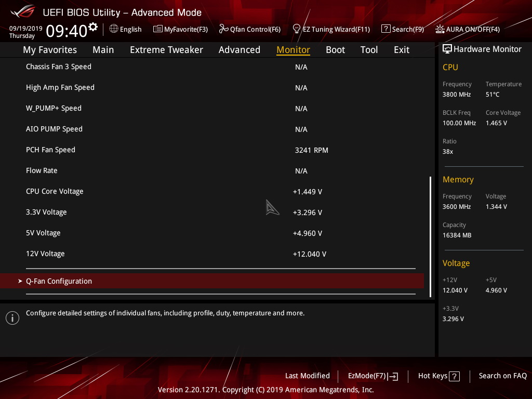Image resolution: width=532 pixels, height=399 pixels.
Task: Select the Chassis Fan 3 Speed row
Action: pyautogui.click(x=212, y=67)
